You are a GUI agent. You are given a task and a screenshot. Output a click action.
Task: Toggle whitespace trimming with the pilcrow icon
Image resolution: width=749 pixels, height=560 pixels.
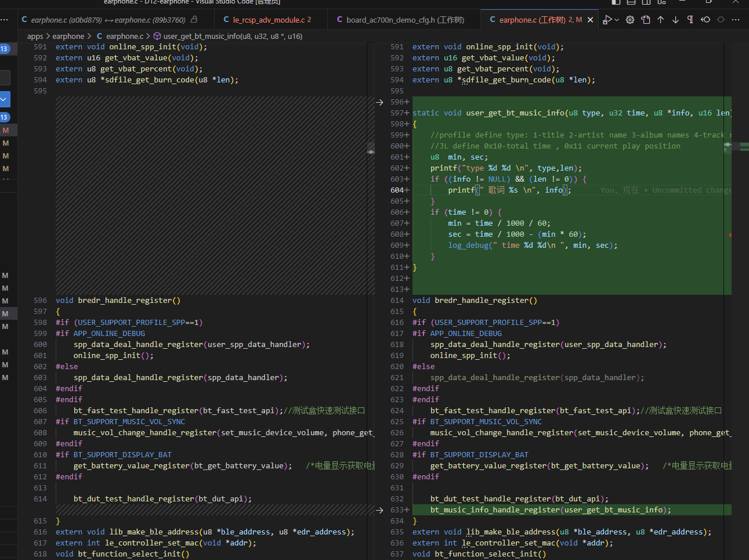690,20
